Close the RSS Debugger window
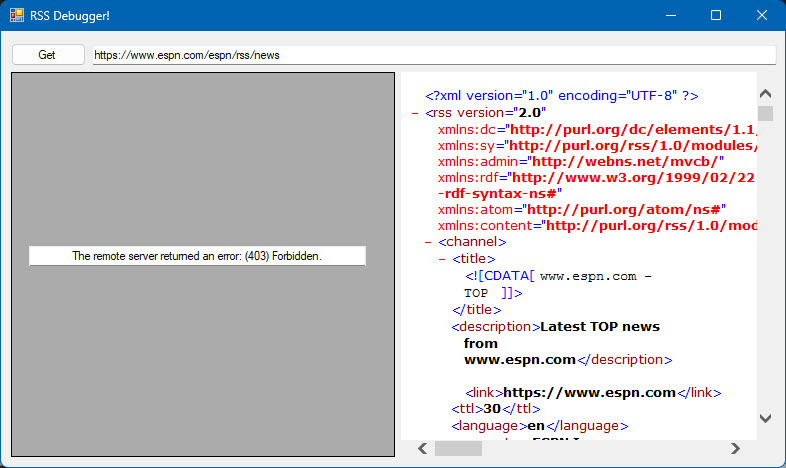The height and width of the screenshot is (468, 786). 761,16
